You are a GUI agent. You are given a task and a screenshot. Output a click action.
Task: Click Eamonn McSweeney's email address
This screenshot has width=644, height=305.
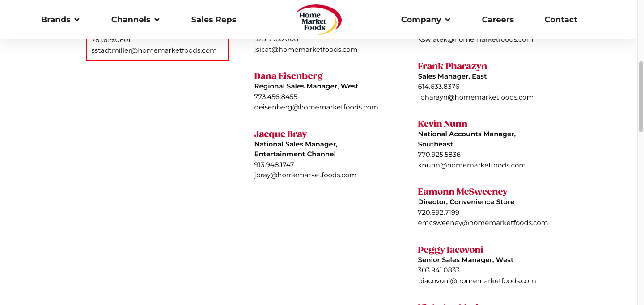[x=483, y=223]
